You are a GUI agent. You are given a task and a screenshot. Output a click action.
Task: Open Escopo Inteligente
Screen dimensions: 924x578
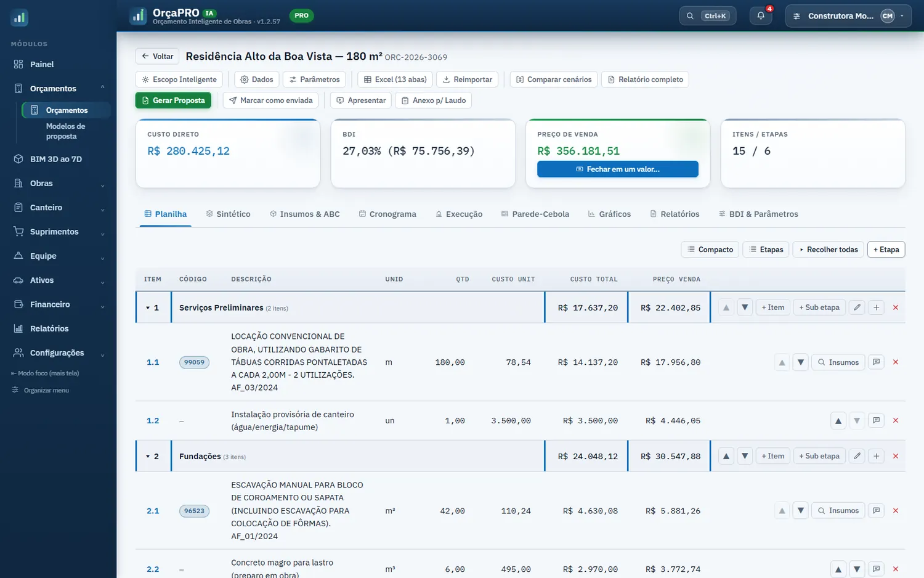coord(179,79)
